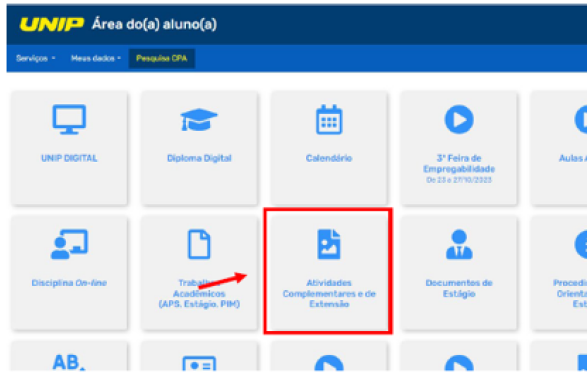Click the Área do(a) aluno(a) header title
The width and height of the screenshot is (587, 377).
[x=154, y=24]
